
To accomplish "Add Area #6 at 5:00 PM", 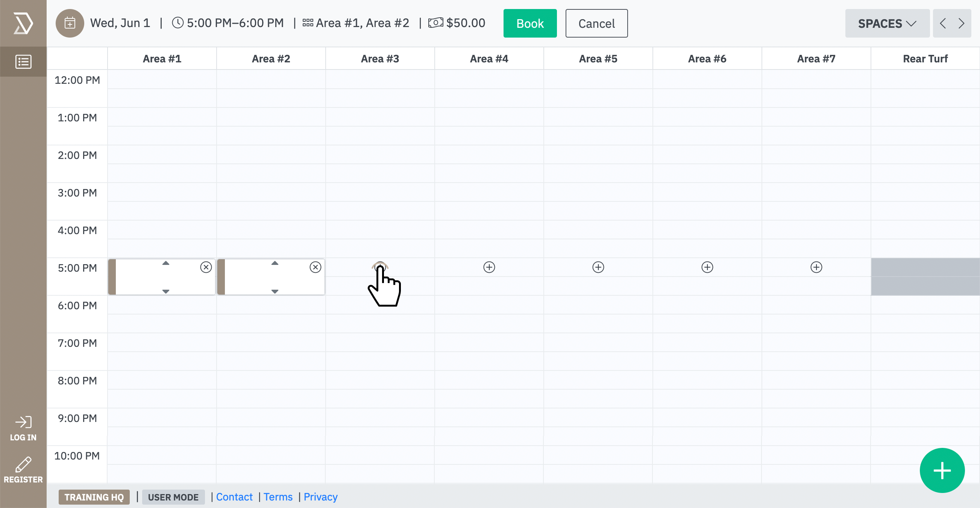I will coord(707,267).
